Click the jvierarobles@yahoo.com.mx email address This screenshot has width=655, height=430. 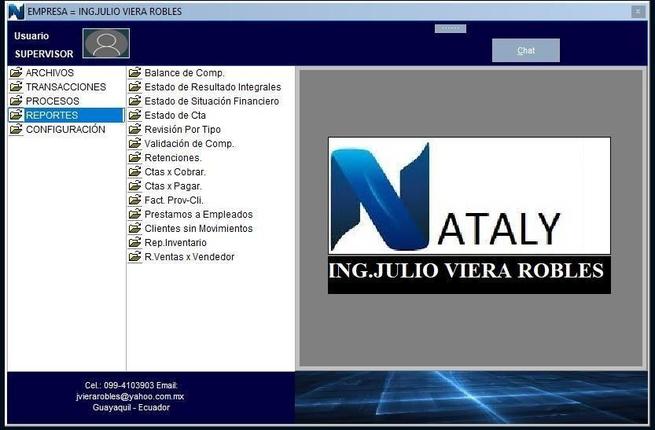[131, 396]
